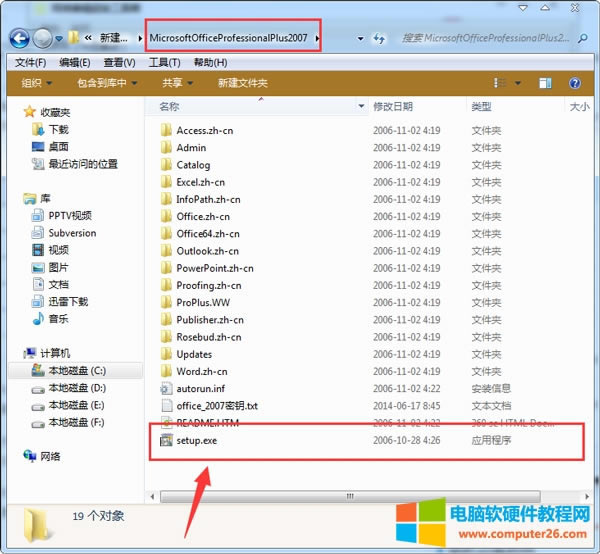Select 下载 in favorites
Image resolution: width=600 pixels, height=554 pixels.
click(58, 129)
